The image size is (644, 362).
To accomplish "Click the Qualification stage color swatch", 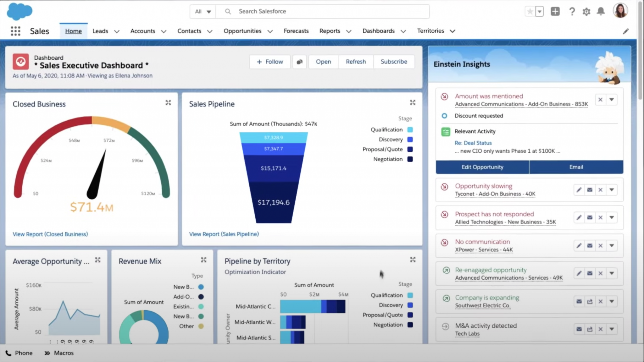I will (x=410, y=130).
